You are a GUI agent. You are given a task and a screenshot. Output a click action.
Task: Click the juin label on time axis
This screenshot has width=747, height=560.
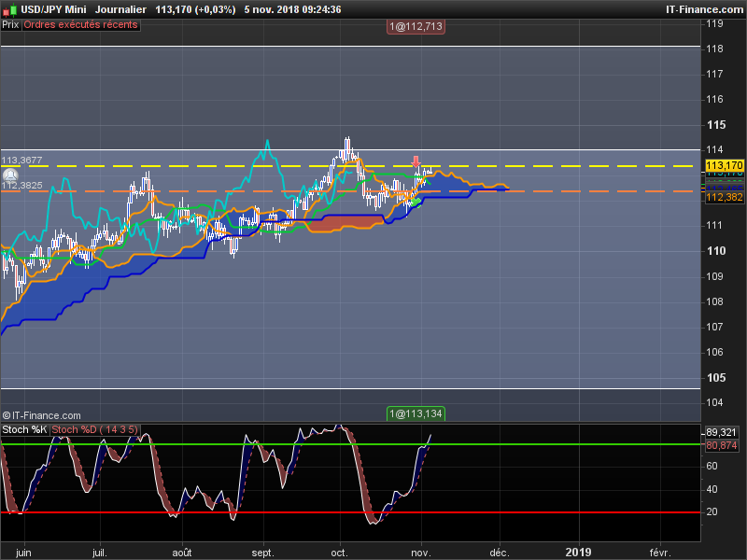tap(23, 553)
